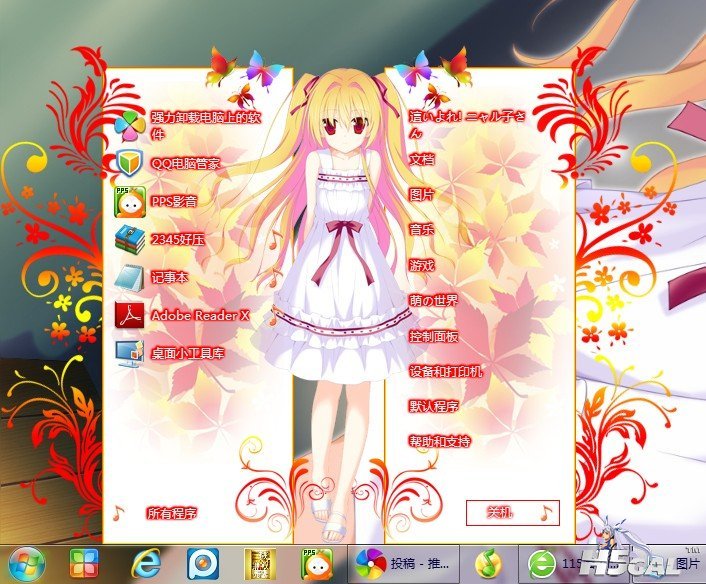The height and width of the screenshot is (584, 706).
Task: Open 控制面板 from the start menu
Action: coord(434,337)
